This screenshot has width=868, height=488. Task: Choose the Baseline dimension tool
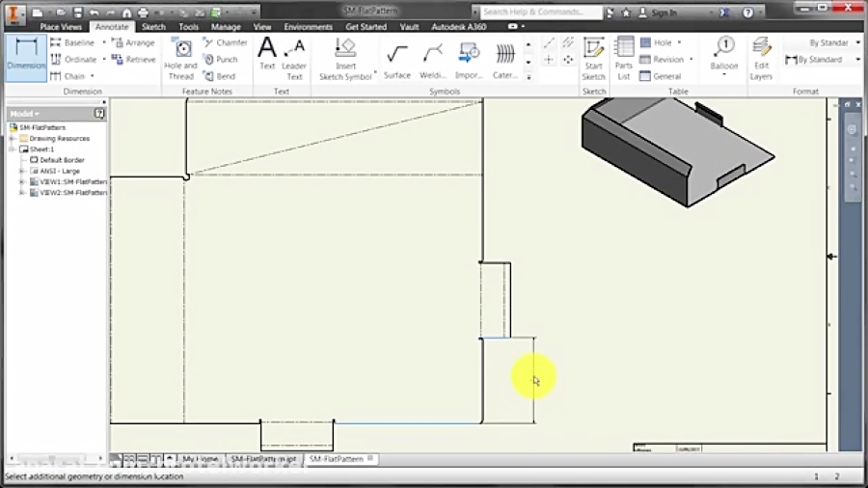coord(72,42)
